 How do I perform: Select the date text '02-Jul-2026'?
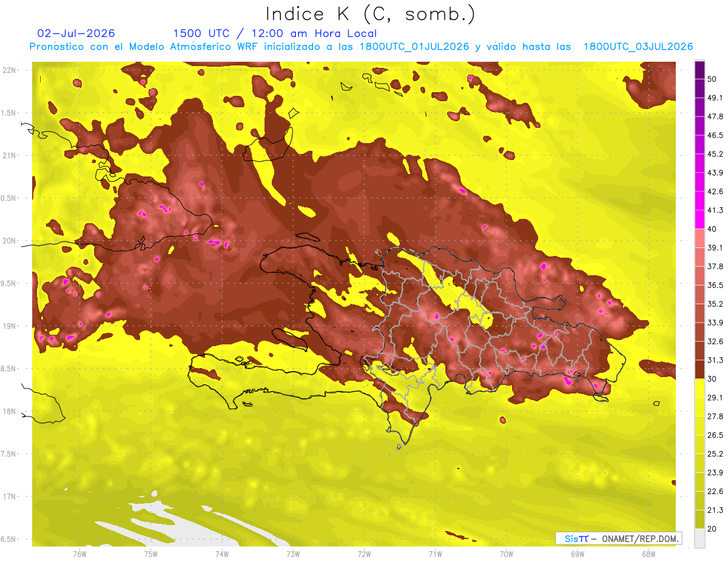[76, 33]
